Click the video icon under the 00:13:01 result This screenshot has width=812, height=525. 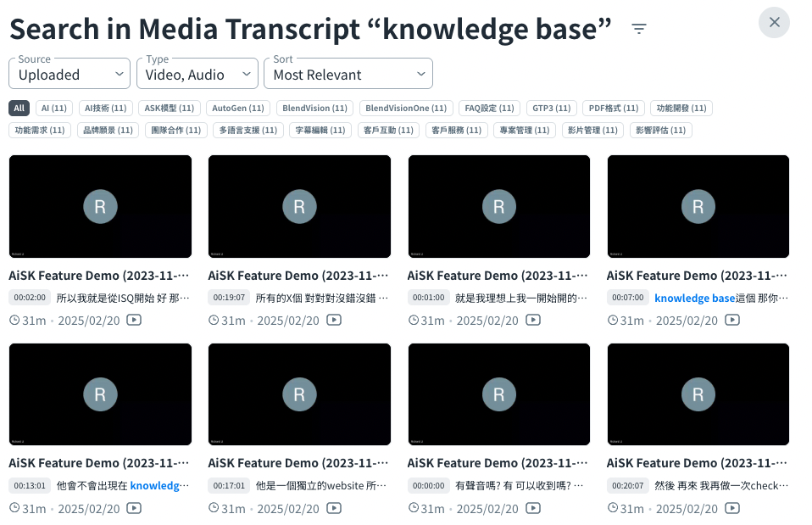(x=134, y=508)
